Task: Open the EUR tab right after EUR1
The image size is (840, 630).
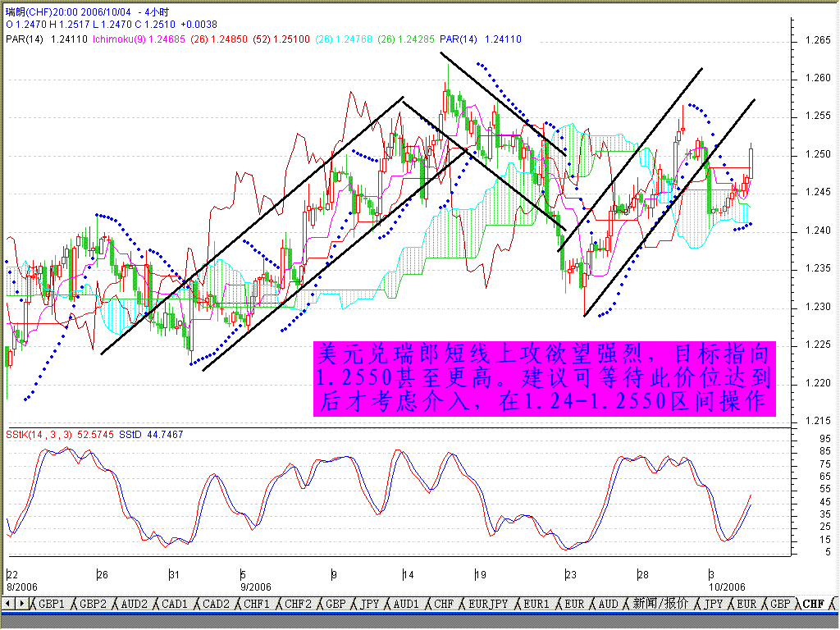Action: (574, 604)
